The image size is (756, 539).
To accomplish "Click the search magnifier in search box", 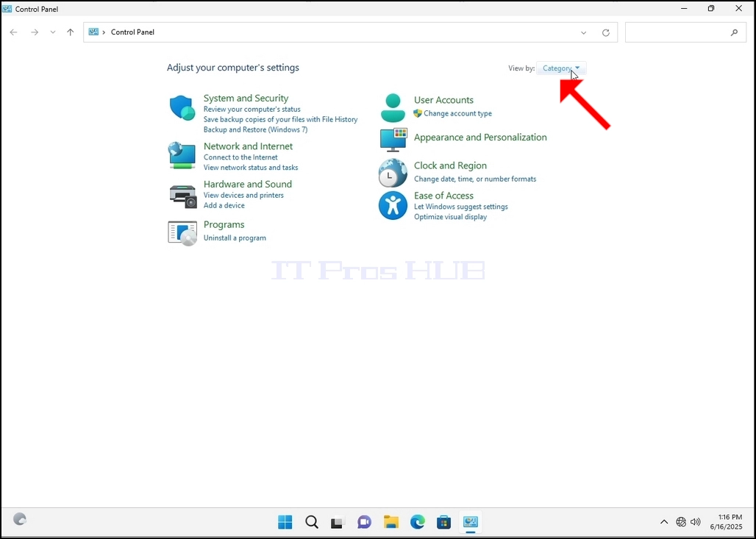I will (734, 32).
